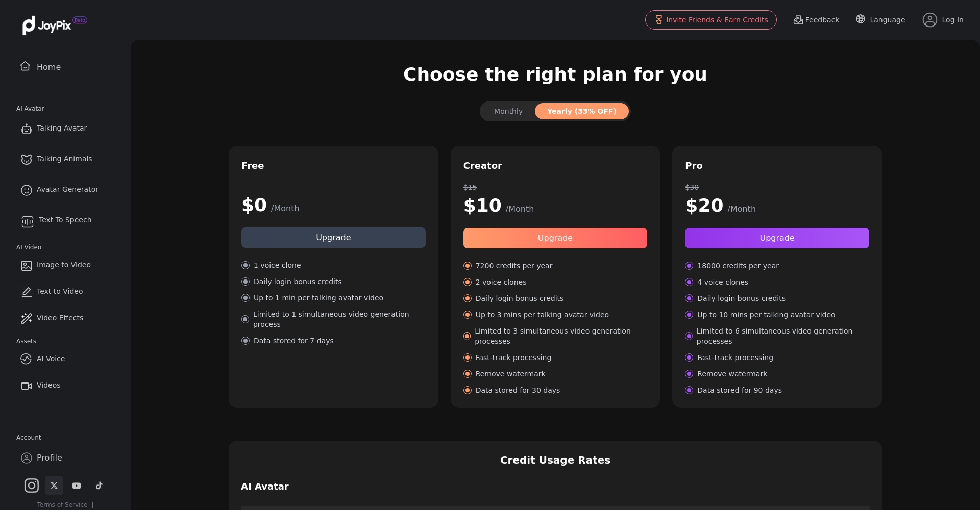Image resolution: width=980 pixels, height=510 pixels.
Task: Open the TikTok social icon
Action: [99, 486]
